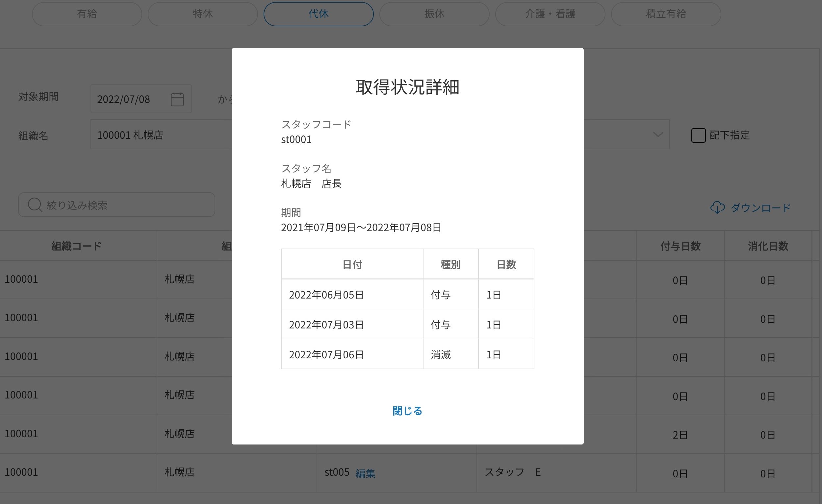The image size is (822, 504).
Task: Expand the 組織名 dropdown chevron
Action: (x=657, y=135)
